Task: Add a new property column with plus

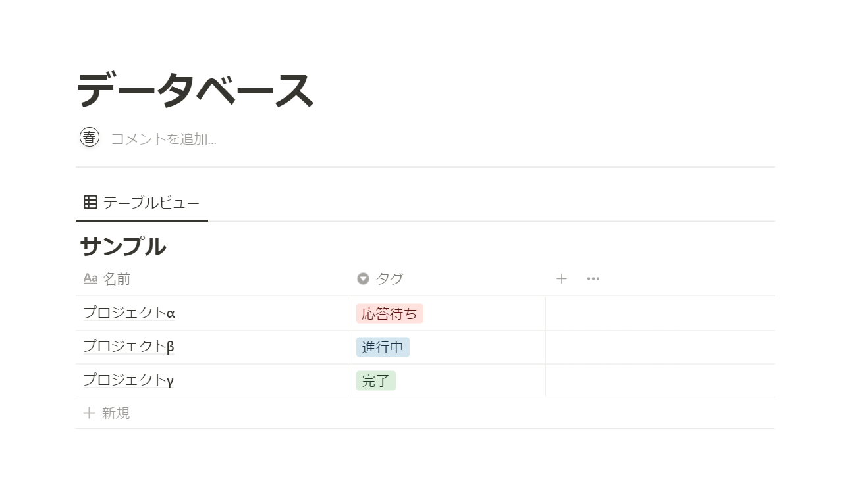Action: 561,279
